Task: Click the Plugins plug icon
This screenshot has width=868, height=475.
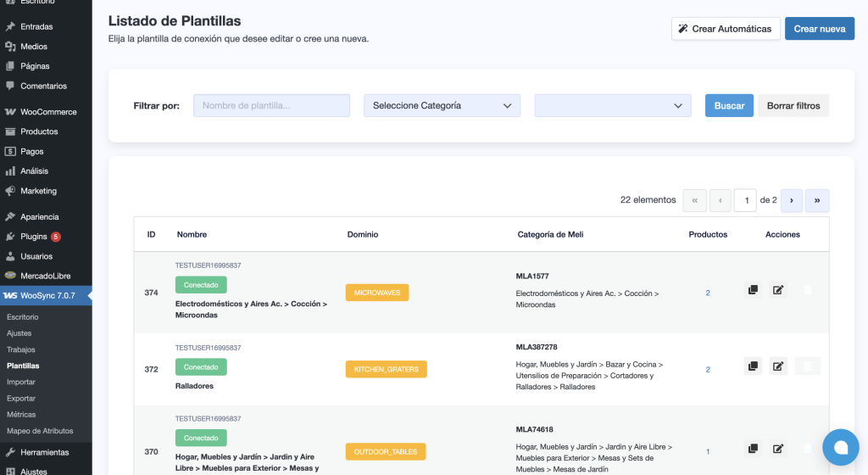Action: [10, 237]
